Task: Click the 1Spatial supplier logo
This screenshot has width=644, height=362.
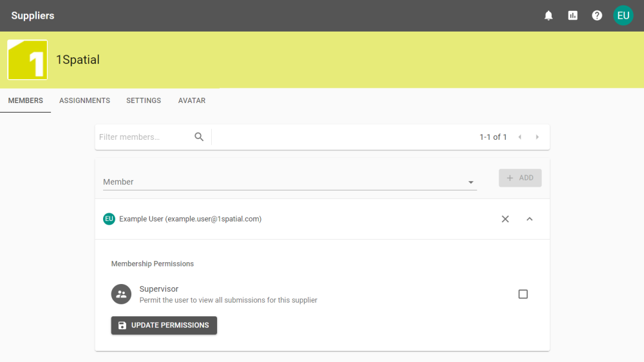Action: click(x=27, y=60)
